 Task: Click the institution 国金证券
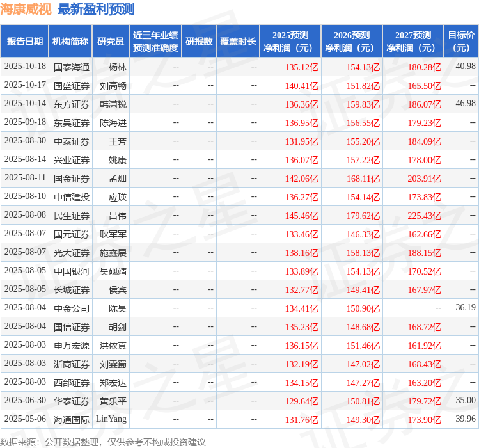pos(72,179)
